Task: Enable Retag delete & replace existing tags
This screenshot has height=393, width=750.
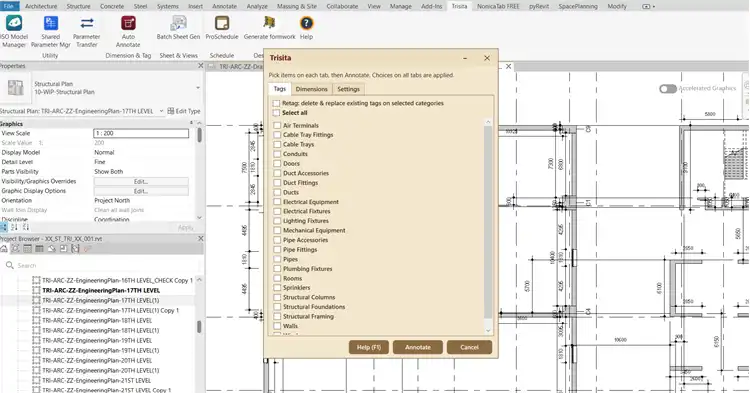Action: (x=276, y=103)
